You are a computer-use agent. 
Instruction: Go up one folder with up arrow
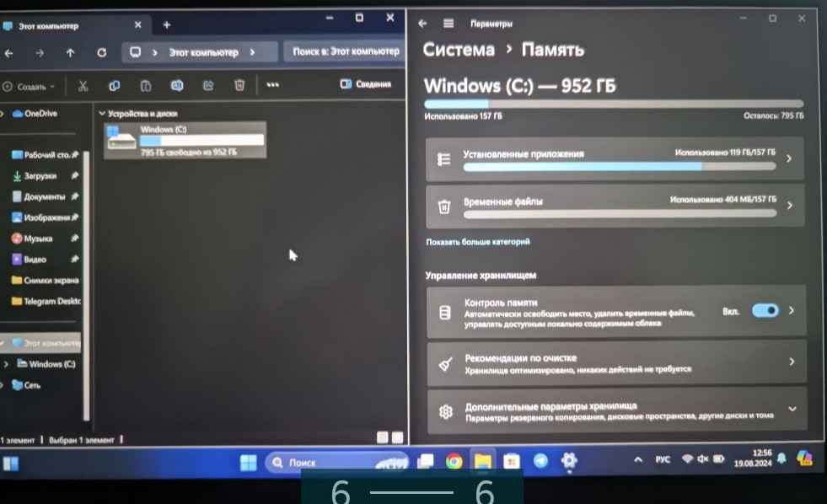click(70, 52)
